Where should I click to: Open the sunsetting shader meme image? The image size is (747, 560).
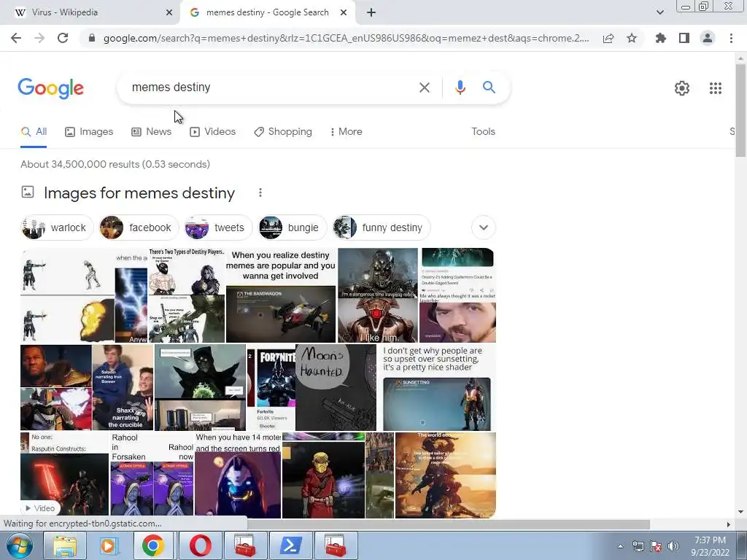pos(437,388)
